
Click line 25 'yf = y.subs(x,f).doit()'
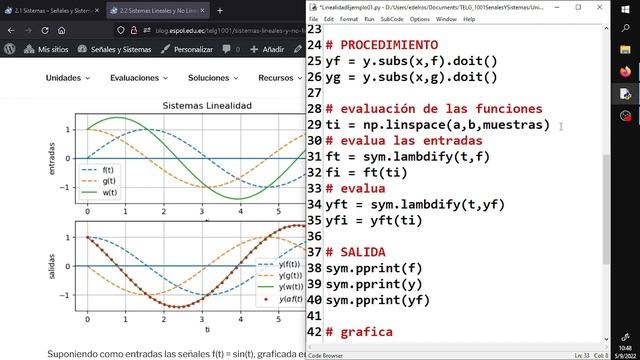(x=411, y=61)
